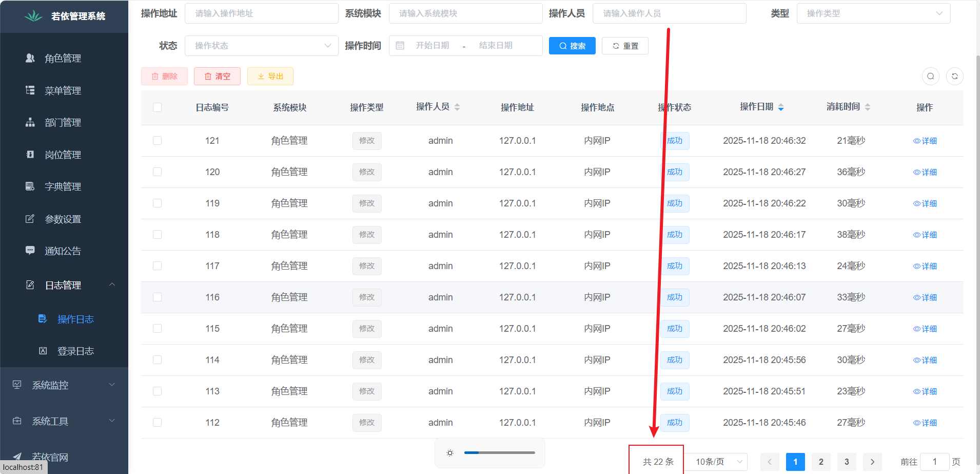The width and height of the screenshot is (980, 474).
Task: Check the row for log 120
Action: point(158,172)
